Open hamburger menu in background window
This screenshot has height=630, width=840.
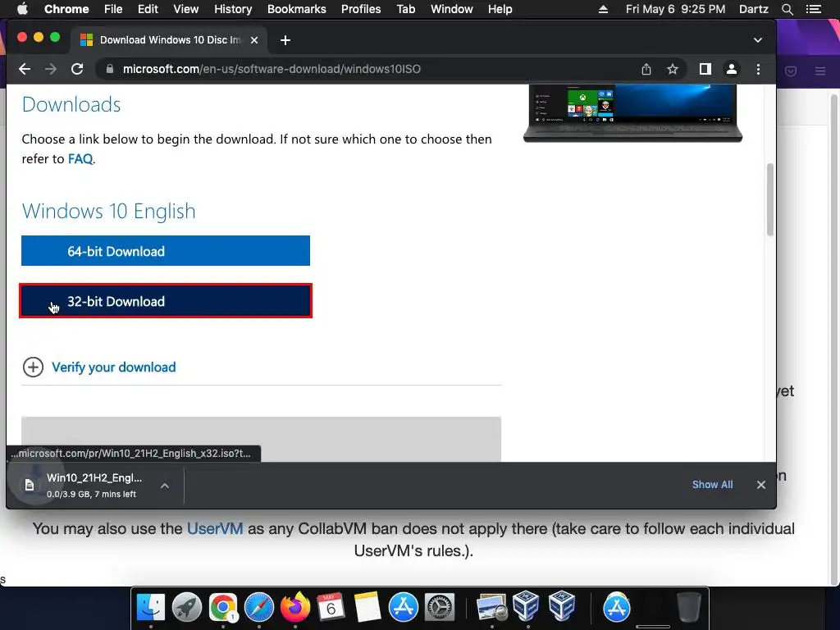click(820, 71)
